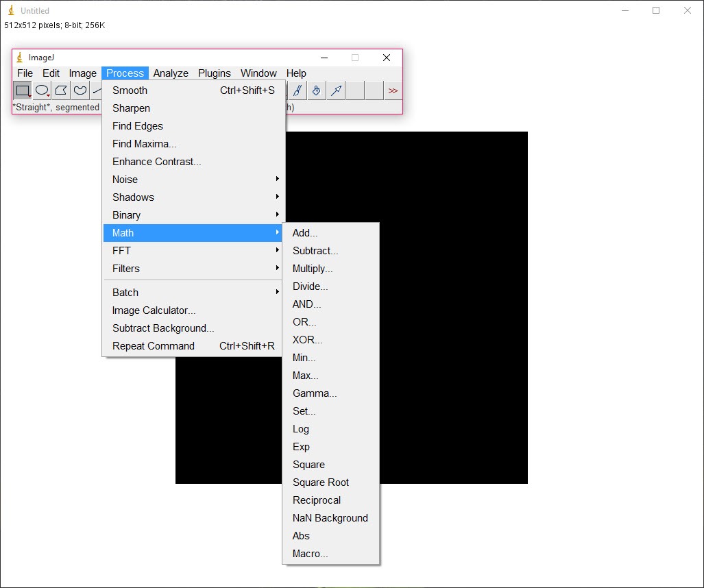The width and height of the screenshot is (704, 588).
Task: Select the Arrow tool icon
Action: 335,90
